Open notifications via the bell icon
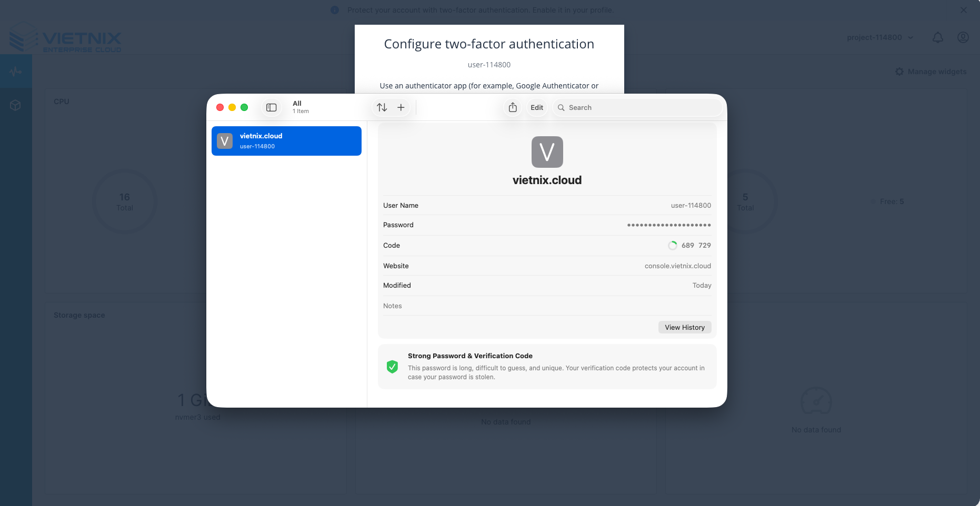The width and height of the screenshot is (980, 506). point(938,37)
